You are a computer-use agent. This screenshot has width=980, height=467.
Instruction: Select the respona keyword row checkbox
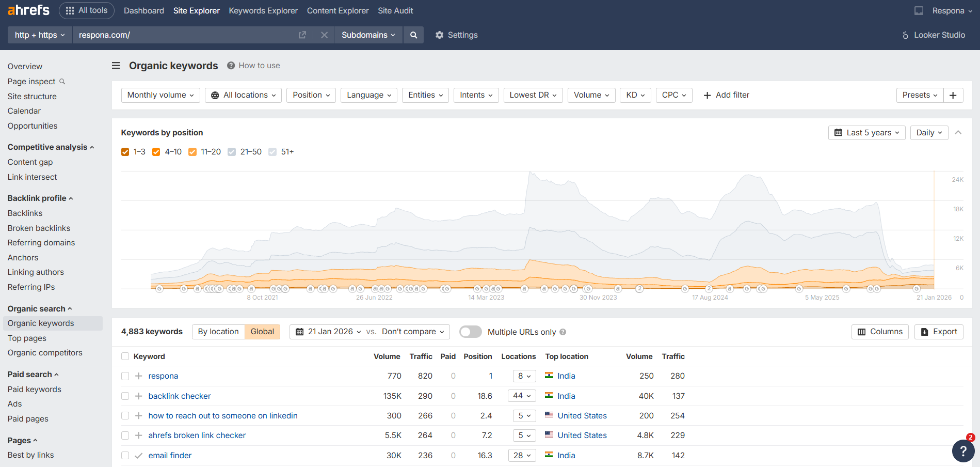[125, 376]
